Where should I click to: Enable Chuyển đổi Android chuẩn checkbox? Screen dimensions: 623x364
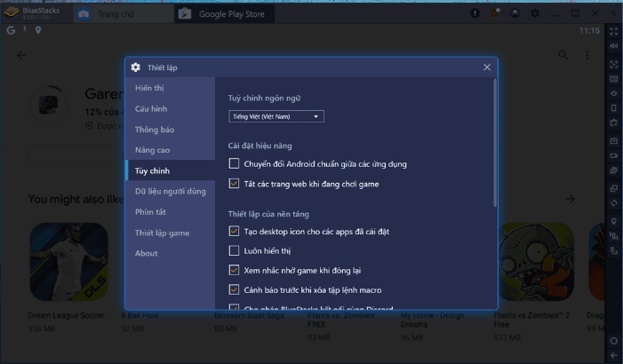click(x=234, y=163)
